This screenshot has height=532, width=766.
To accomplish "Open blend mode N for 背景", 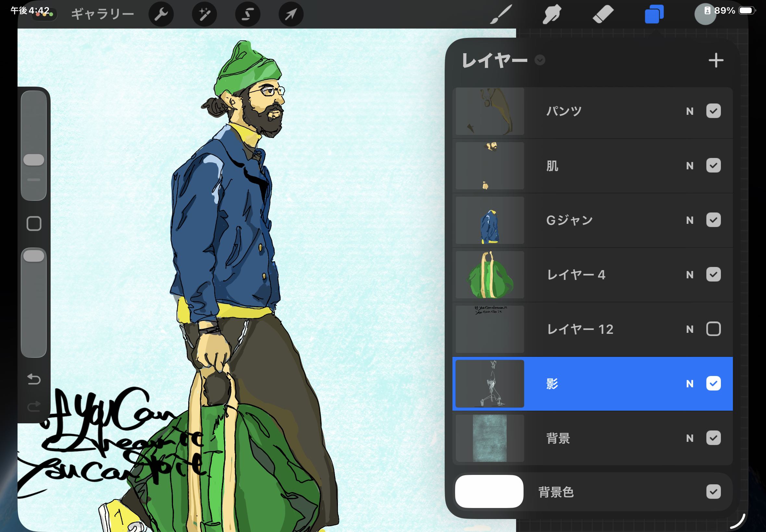I will pyautogui.click(x=690, y=438).
